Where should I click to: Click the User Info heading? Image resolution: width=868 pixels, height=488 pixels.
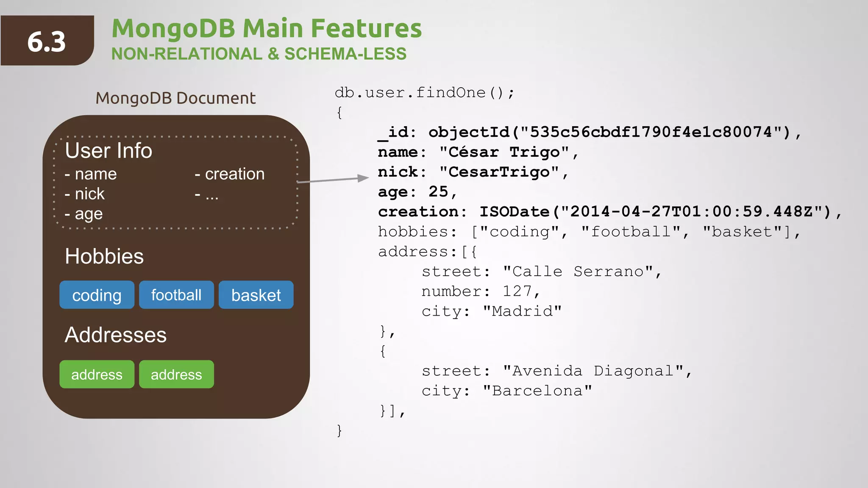108,151
